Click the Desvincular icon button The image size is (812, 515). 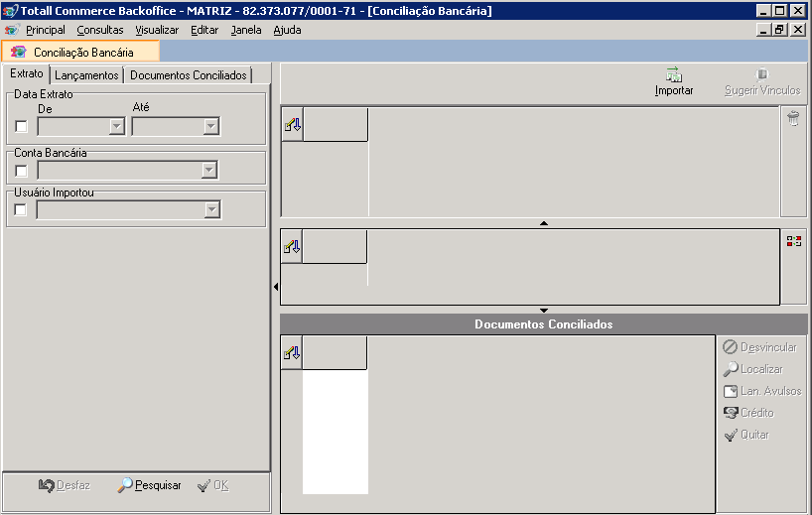coord(759,347)
